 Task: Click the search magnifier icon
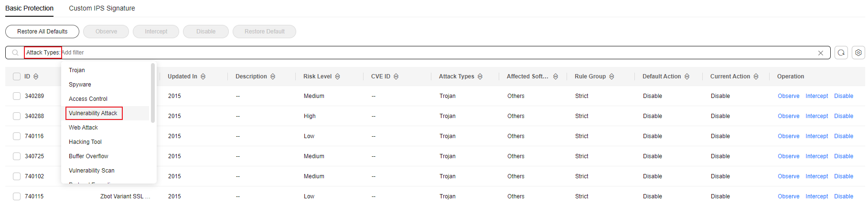(x=15, y=53)
